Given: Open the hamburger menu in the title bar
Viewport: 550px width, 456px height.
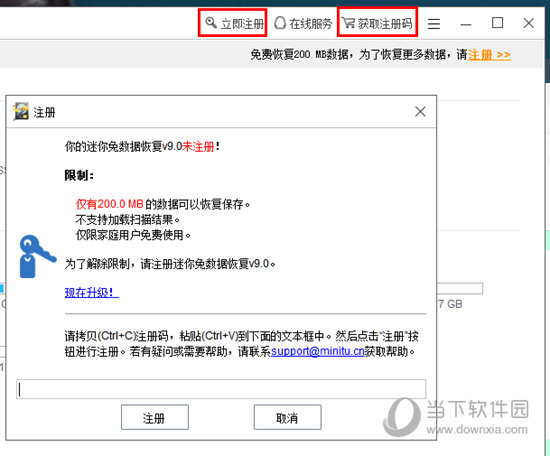Looking at the screenshot, I should pyautogui.click(x=434, y=24).
